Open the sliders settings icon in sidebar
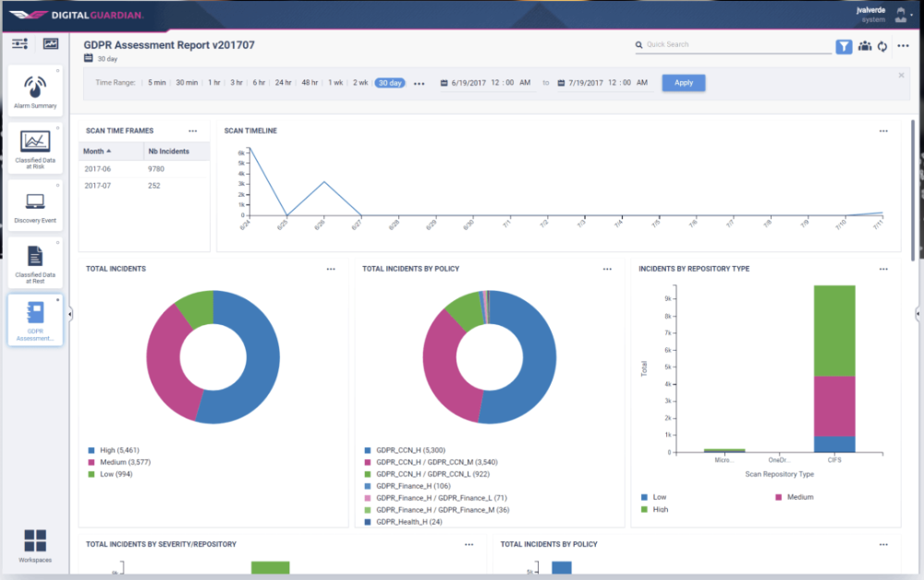Image resolution: width=924 pixels, height=580 pixels. [x=20, y=43]
